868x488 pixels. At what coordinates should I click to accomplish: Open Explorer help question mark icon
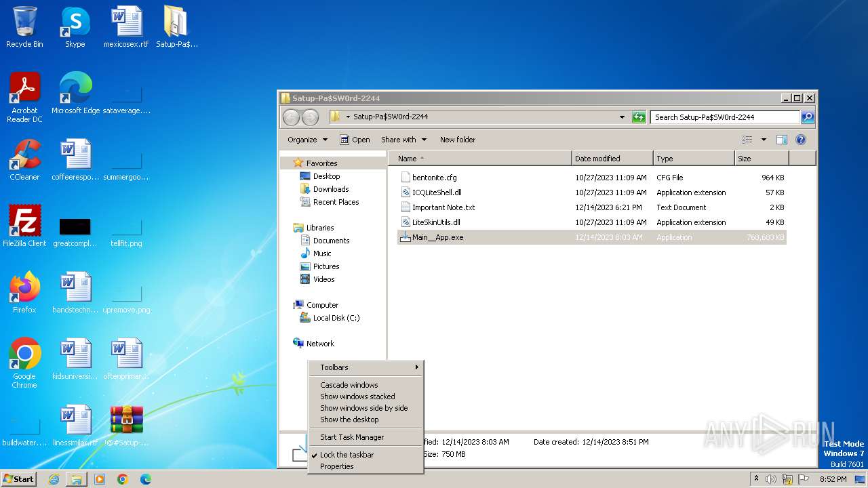(x=800, y=140)
